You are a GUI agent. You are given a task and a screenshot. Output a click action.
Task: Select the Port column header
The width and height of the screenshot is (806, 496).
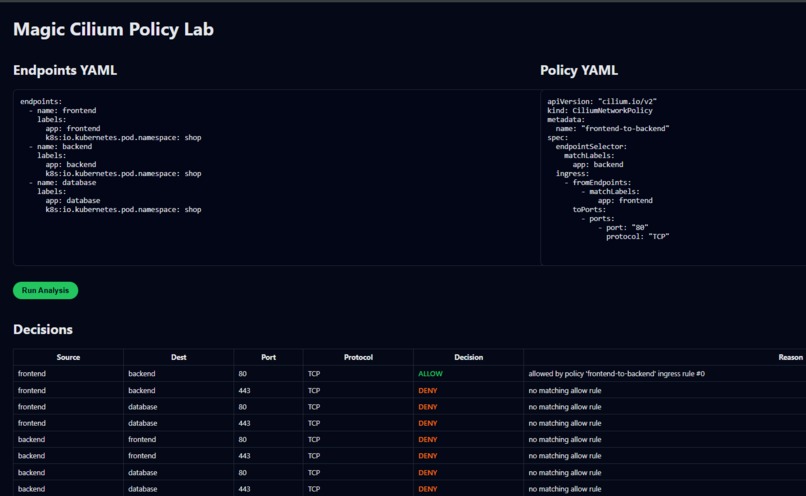click(x=268, y=357)
